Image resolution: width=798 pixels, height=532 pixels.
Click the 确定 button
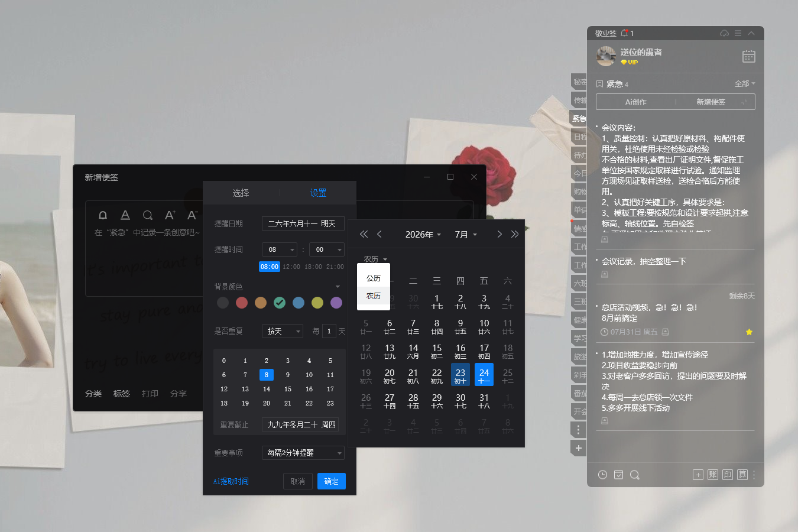pyautogui.click(x=332, y=481)
